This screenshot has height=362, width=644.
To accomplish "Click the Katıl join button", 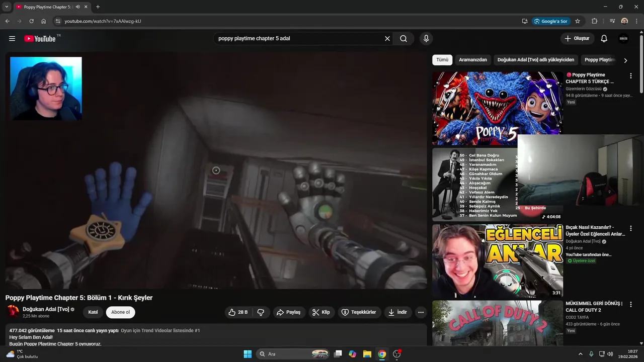I will tap(93, 312).
